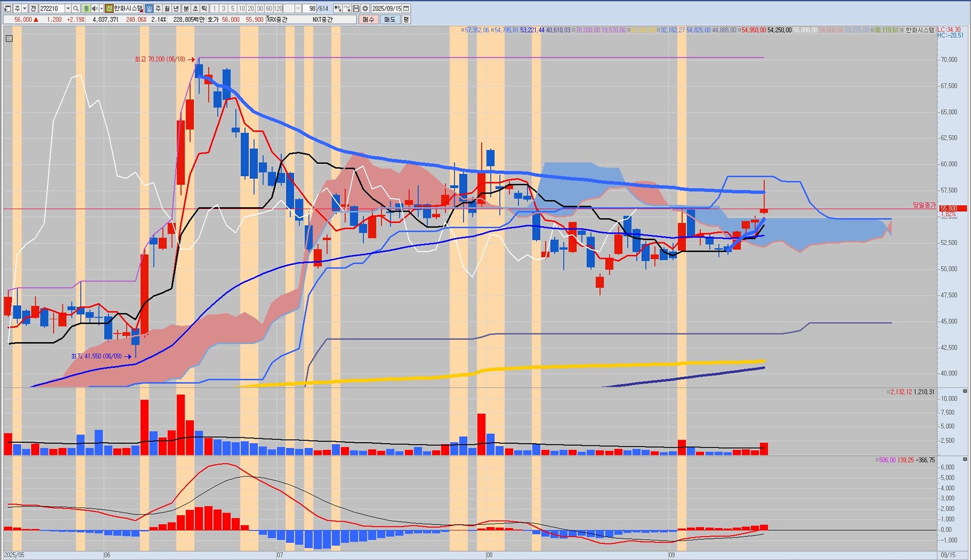Click the 매도 sell button
This screenshot has width=971, height=560.
tap(389, 20)
